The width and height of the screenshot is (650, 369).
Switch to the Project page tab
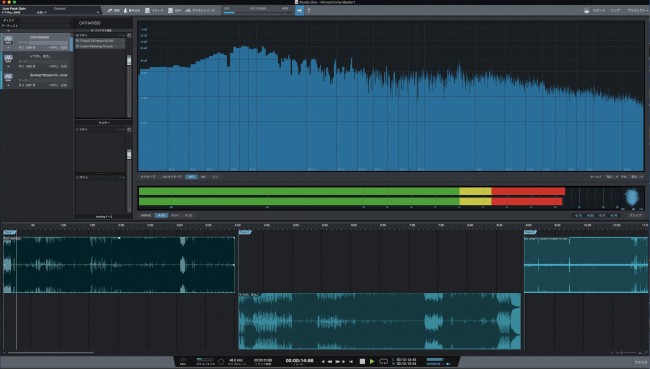(637, 10)
